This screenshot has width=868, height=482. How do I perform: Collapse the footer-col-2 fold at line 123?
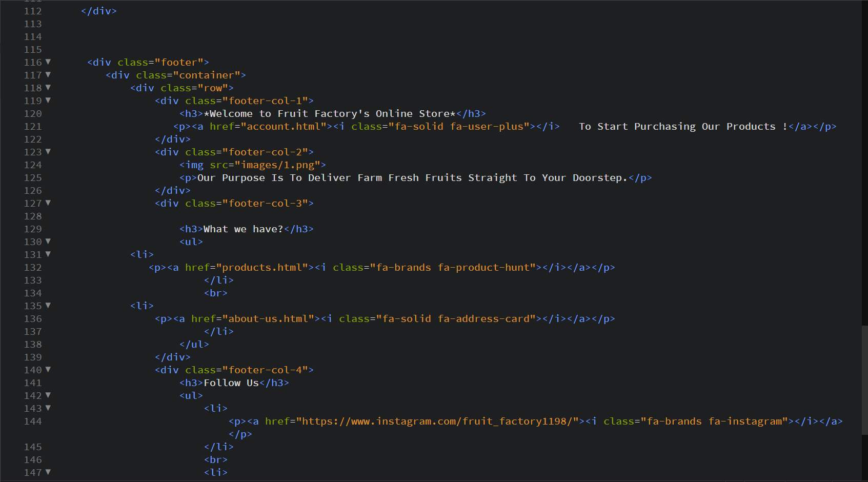pos(48,152)
